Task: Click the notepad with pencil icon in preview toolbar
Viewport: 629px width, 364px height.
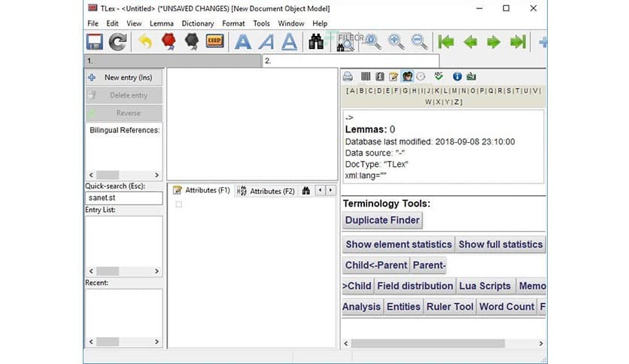Action: 393,76
